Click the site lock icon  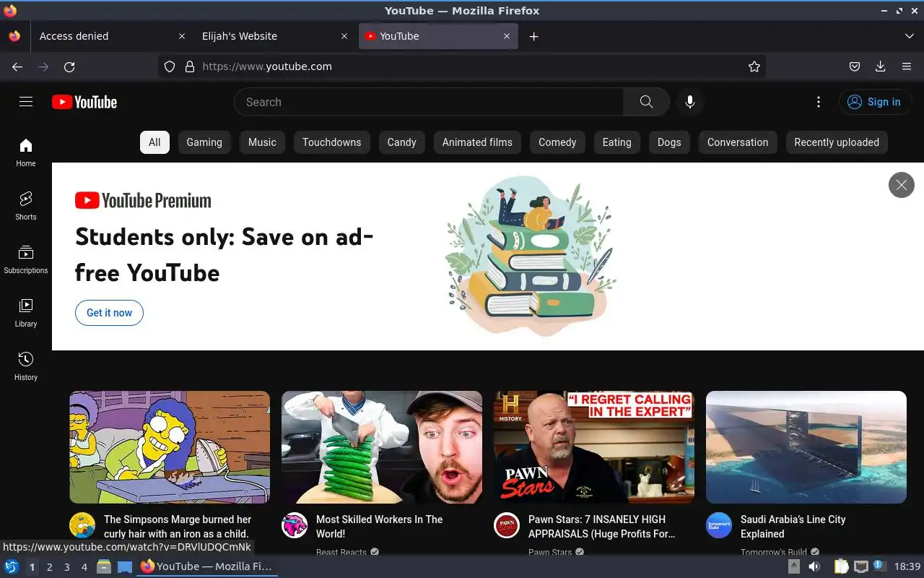(190, 66)
